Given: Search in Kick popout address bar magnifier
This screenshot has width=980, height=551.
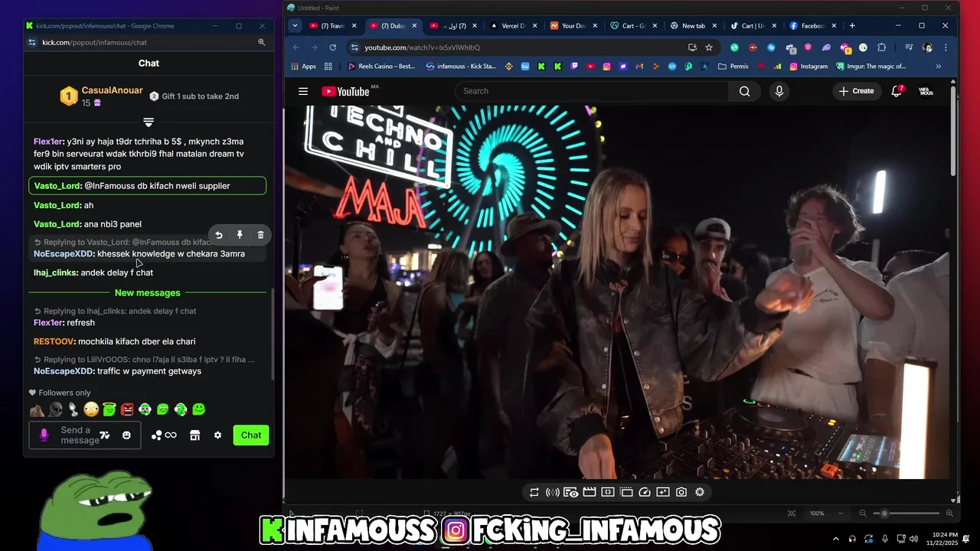Looking at the screenshot, I should pos(262,42).
